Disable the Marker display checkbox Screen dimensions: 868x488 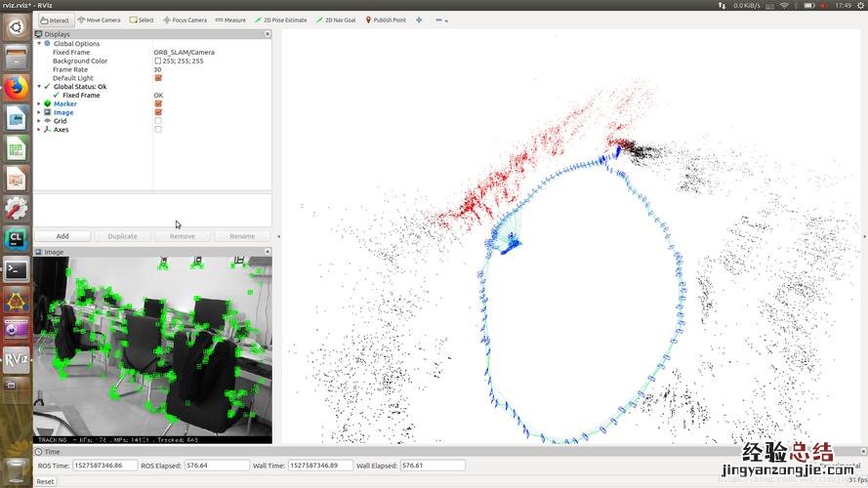pos(158,103)
